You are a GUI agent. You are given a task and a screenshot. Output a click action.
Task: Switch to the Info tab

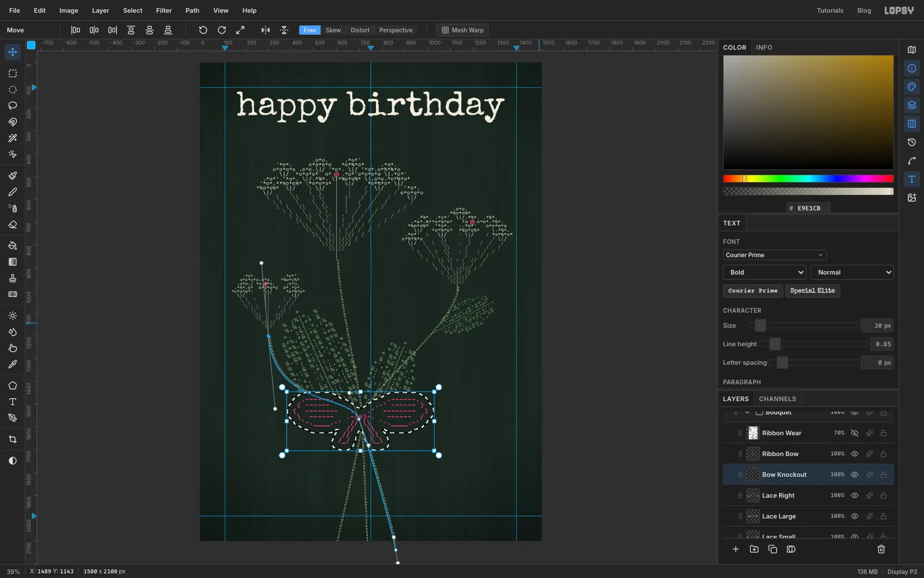click(764, 47)
